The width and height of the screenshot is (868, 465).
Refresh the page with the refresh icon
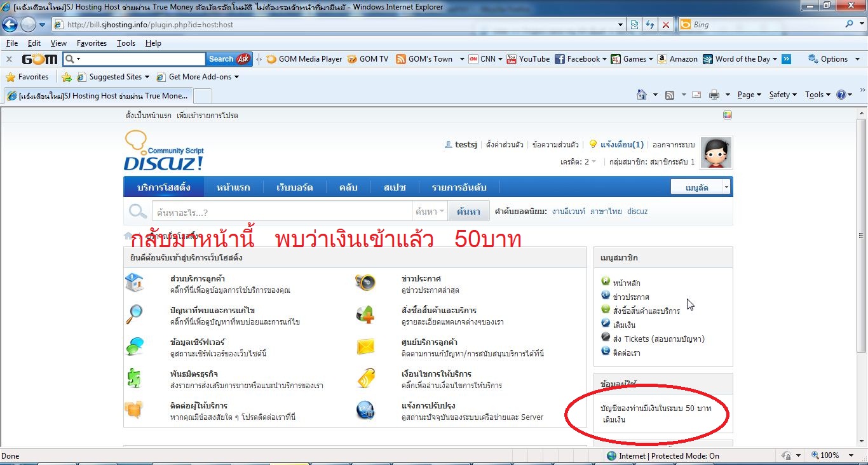[x=649, y=25]
